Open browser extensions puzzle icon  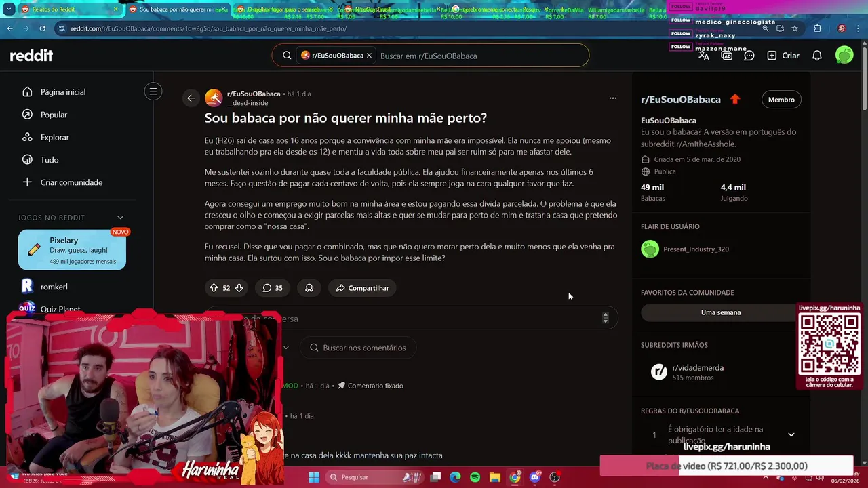(817, 28)
